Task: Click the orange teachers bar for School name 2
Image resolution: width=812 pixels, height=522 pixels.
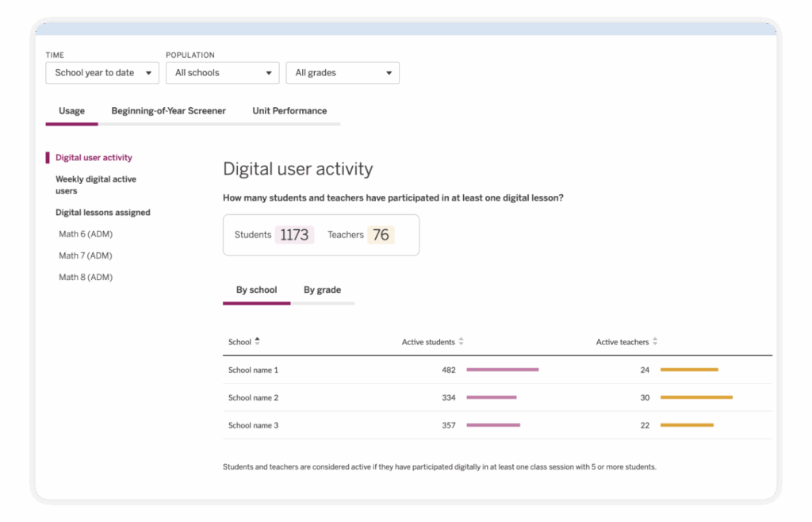Action: [696, 397]
